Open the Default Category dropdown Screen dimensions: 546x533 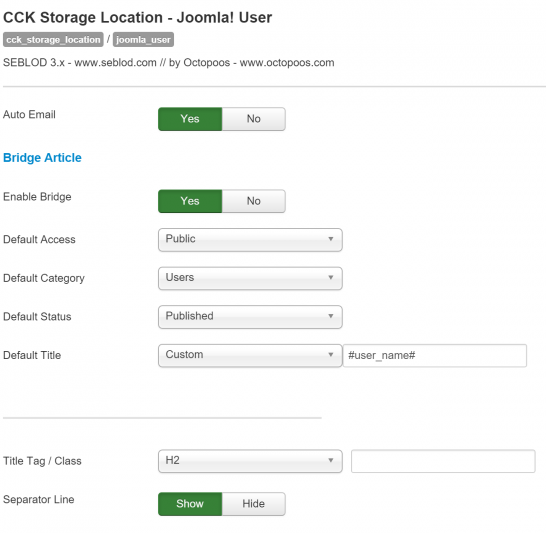pyautogui.click(x=250, y=278)
